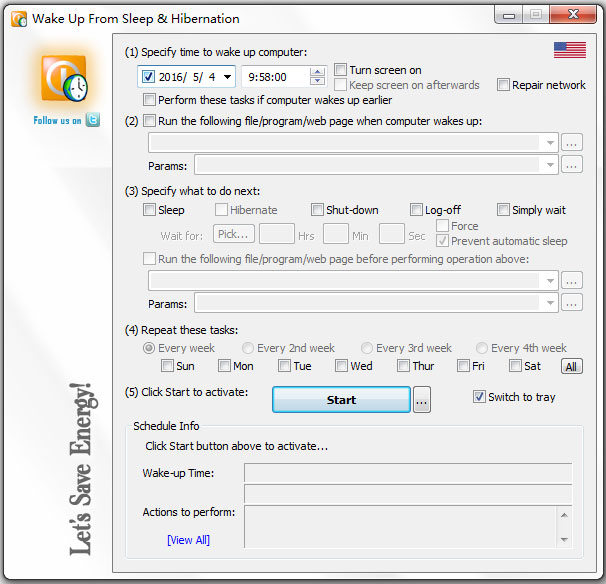Click the app clock logo icon
Image resolution: width=606 pixels, height=584 pixels.
pyautogui.click(x=65, y=79)
